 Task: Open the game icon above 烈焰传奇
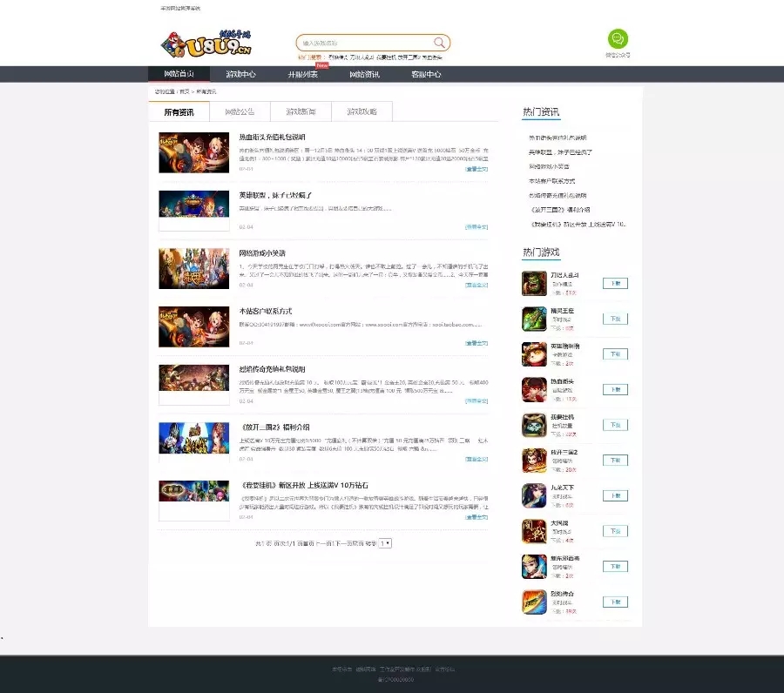534,567
